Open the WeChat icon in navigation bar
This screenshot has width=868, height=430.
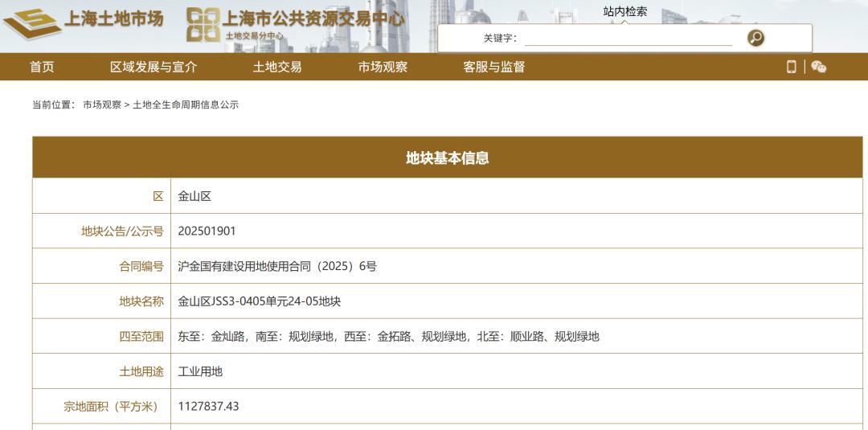point(819,67)
